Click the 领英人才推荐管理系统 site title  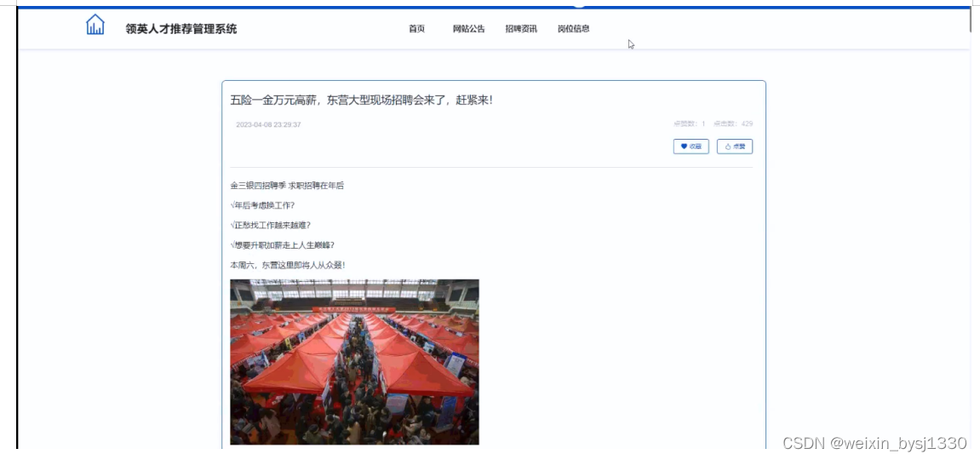tap(181, 29)
